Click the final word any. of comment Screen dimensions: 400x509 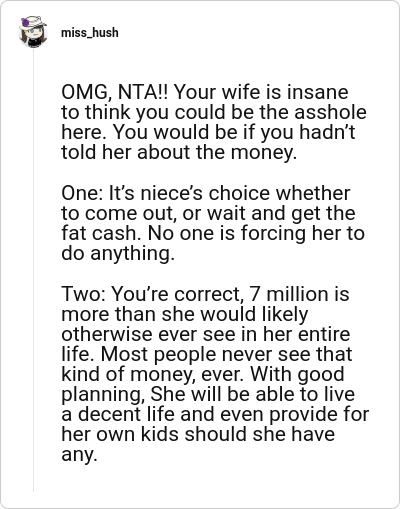click(x=79, y=455)
